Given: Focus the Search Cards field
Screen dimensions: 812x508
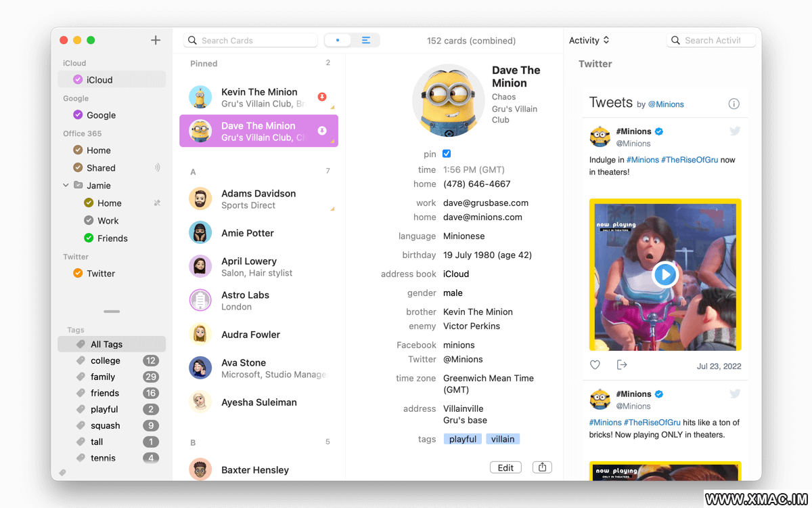Looking at the screenshot, I should tap(250, 41).
